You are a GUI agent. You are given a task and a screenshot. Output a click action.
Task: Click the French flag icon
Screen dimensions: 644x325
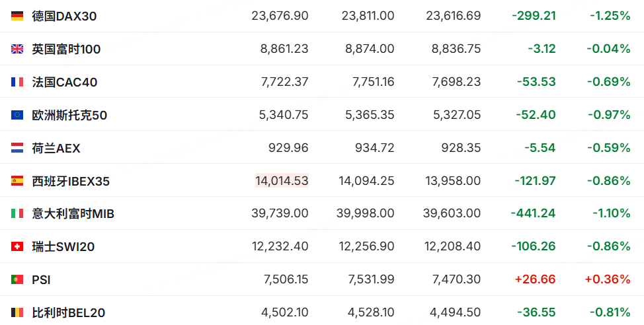pyautogui.click(x=17, y=82)
